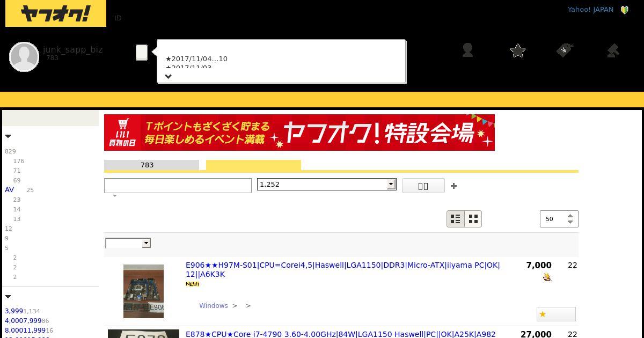
Task: Open thumbnail of E906 motherboard listing
Action: pyautogui.click(x=143, y=291)
